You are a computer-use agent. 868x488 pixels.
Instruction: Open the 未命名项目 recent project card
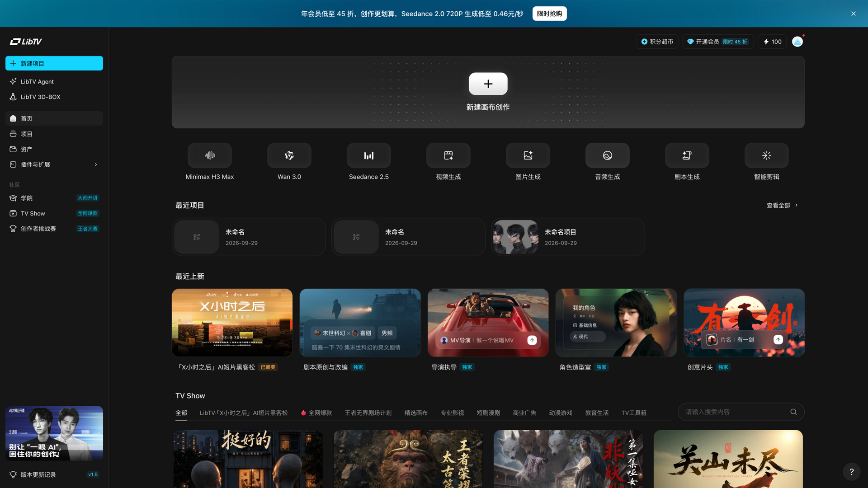pos(568,237)
